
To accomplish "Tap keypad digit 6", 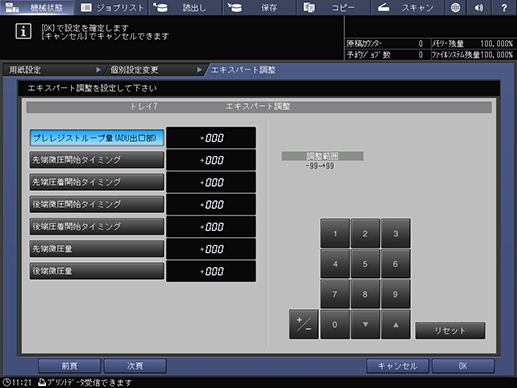I will tap(395, 264).
